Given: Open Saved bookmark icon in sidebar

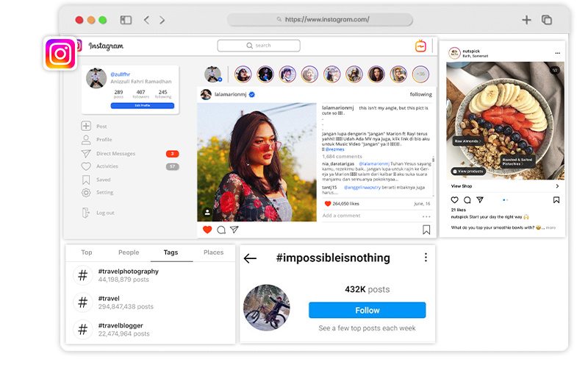Looking at the screenshot, I should [86, 180].
